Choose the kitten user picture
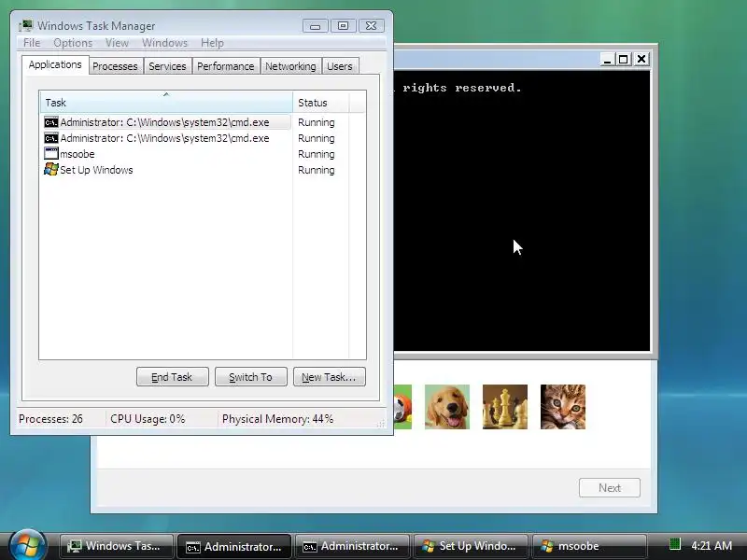The width and height of the screenshot is (747, 560). 563,407
